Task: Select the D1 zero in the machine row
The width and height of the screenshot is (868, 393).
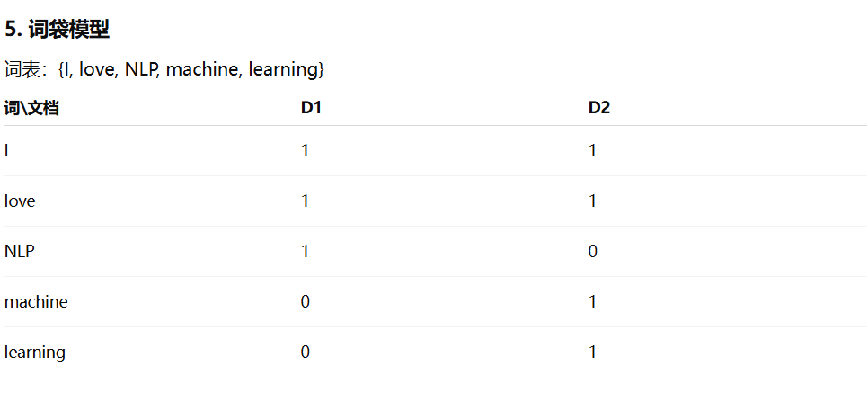Action: tap(306, 302)
